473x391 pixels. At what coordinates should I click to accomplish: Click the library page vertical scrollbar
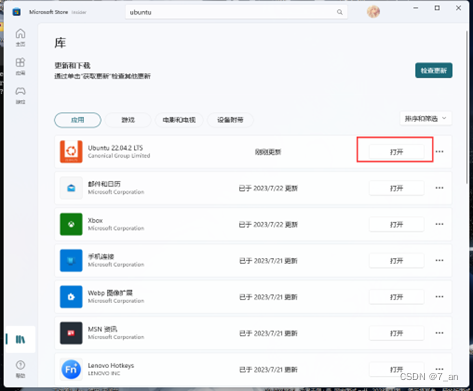pyautogui.click(x=467, y=107)
